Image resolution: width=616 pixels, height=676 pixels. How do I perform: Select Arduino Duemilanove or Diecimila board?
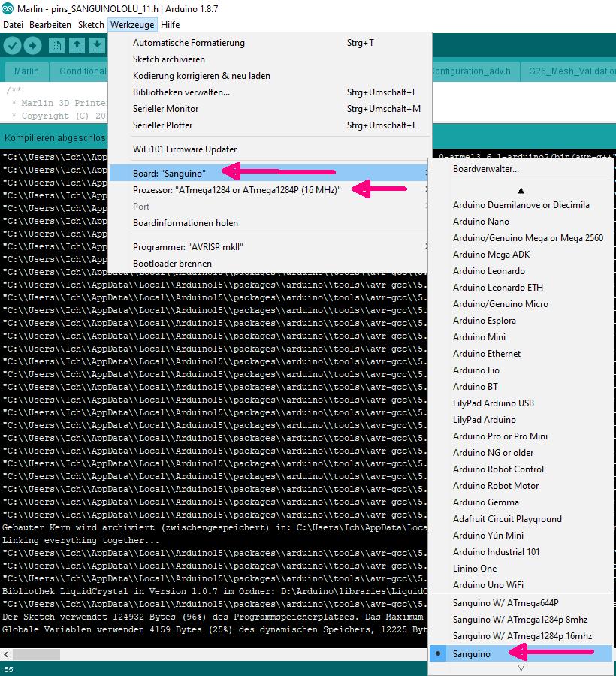[x=521, y=205]
